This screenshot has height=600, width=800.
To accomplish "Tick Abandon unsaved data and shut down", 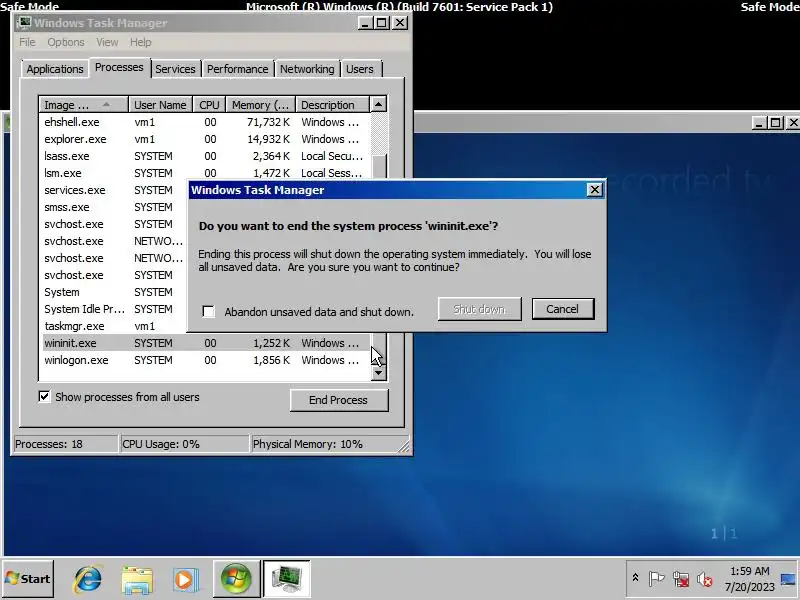I will 208,311.
